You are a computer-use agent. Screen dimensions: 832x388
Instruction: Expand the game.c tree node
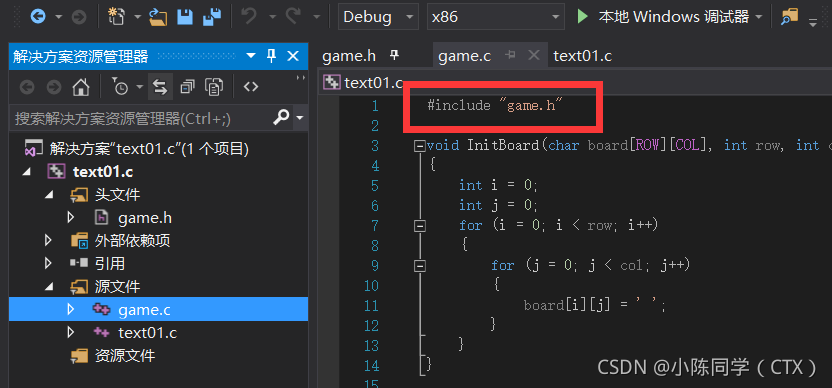[x=71, y=309]
